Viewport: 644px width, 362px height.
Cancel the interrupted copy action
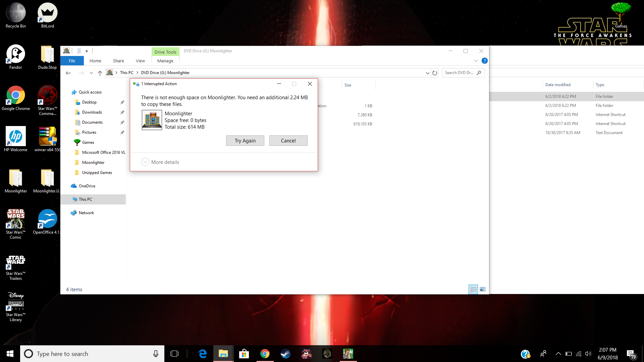(x=288, y=141)
